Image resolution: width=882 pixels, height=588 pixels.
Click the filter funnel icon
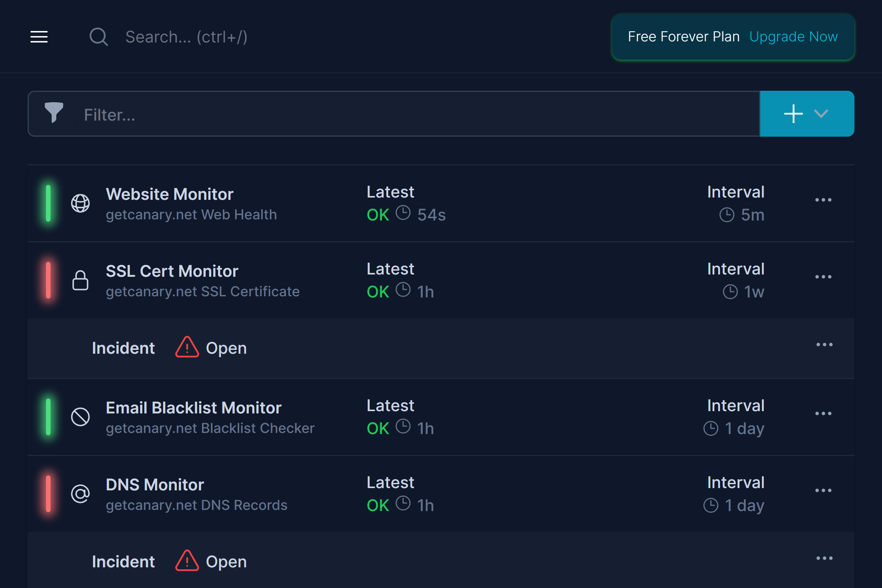(x=54, y=113)
